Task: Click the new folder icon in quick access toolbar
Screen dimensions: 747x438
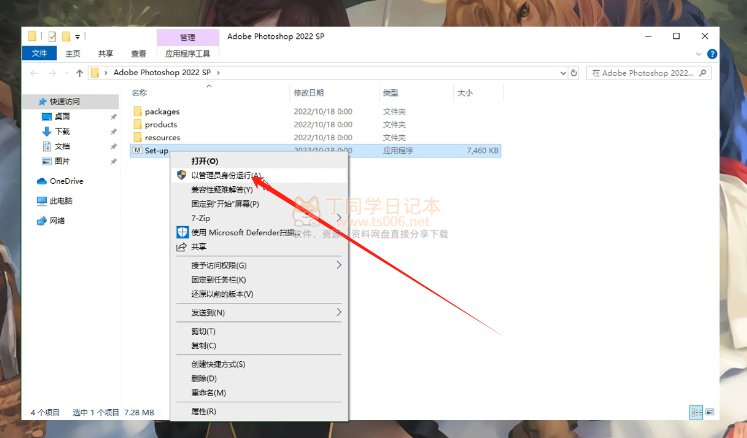Action: (66, 36)
